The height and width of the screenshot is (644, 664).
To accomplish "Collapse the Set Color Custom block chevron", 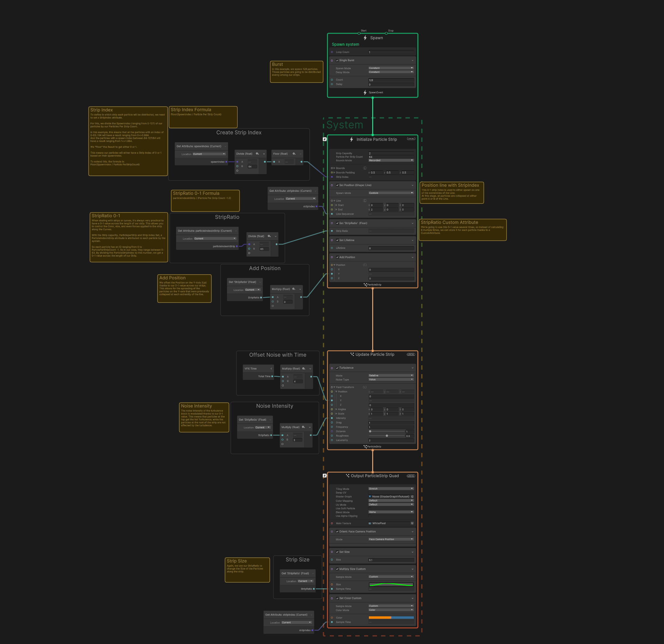I will tap(413, 598).
